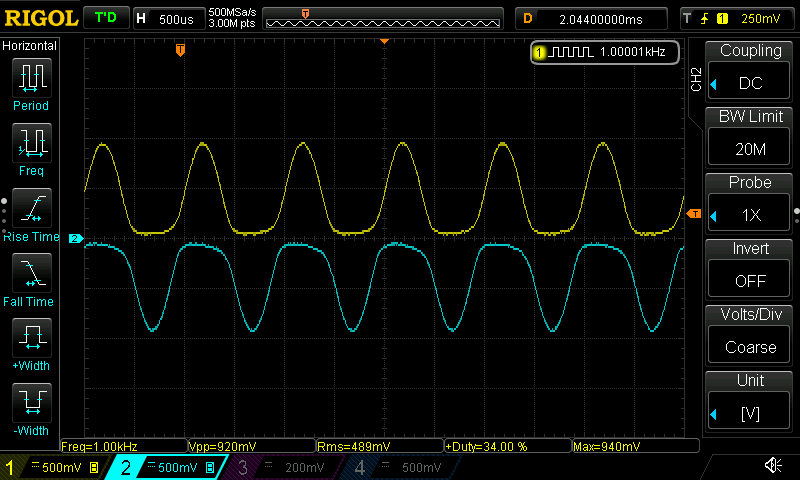
Task: Click the T'D trigger status indicator
Action: pyautogui.click(x=106, y=18)
